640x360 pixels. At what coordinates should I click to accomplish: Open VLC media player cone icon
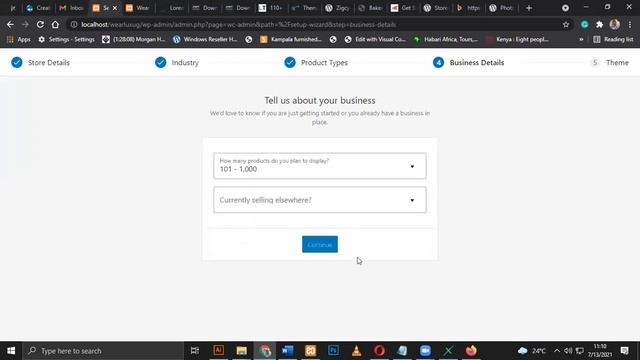[356, 351]
